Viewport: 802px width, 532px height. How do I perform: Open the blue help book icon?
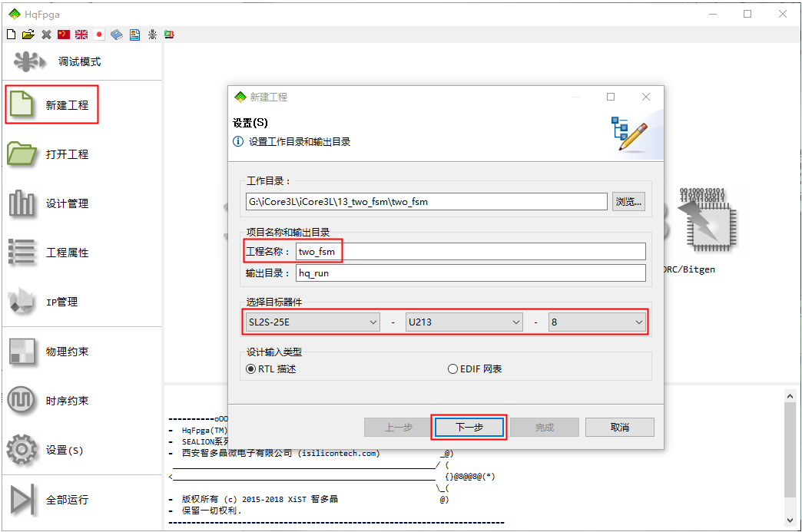(x=117, y=35)
